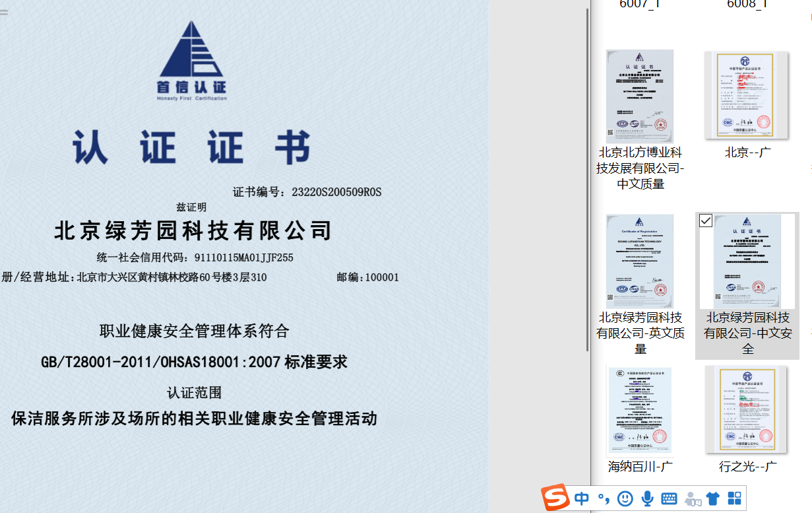Click the preview pane vertical scrollbar
Viewport: 812px width, 513px height.
pyautogui.click(x=588, y=178)
